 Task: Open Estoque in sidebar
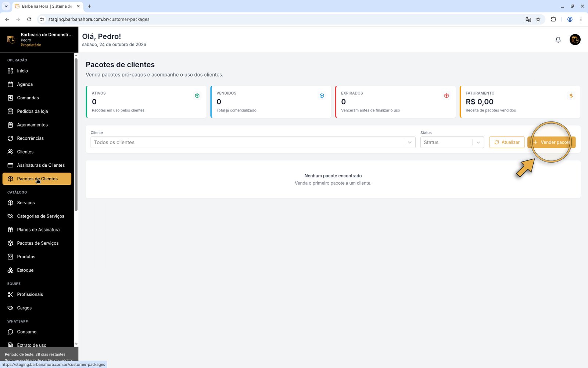(x=37, y=270)
